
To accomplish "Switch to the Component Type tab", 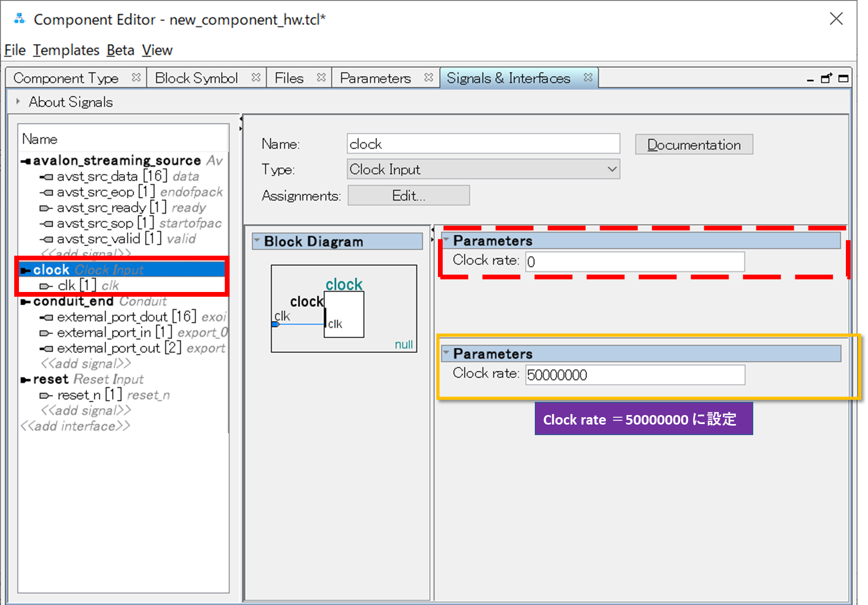I will (66, 77).
